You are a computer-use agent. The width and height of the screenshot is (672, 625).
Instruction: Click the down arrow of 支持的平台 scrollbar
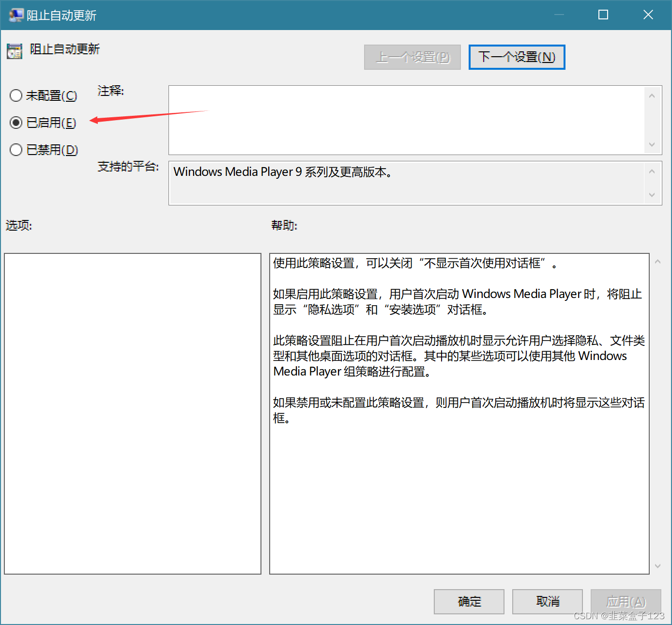pyautogui.click(x=652, y=195)
